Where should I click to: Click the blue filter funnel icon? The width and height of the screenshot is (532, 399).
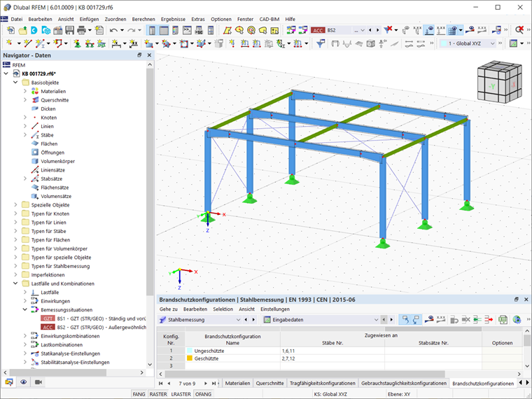coord(321,43)
